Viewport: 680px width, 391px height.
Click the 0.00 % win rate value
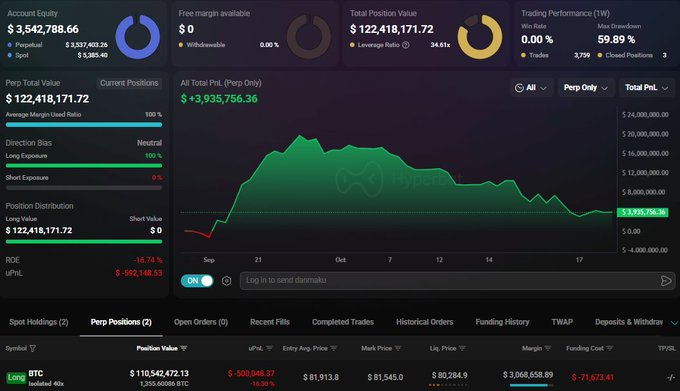tap(537, 39)
